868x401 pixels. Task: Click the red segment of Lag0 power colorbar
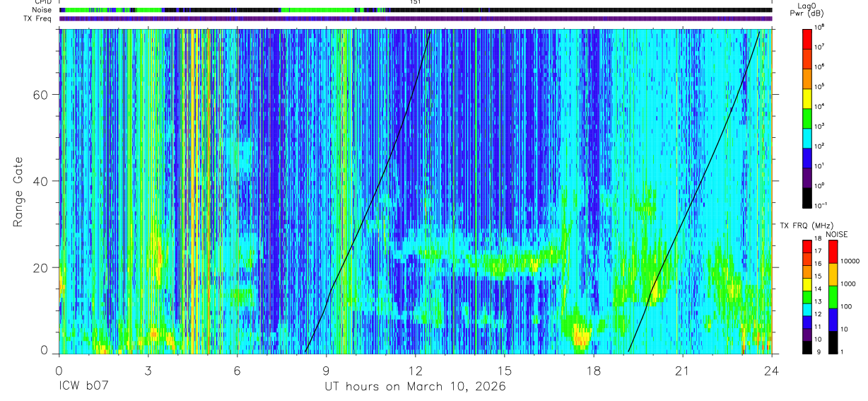(807, 37)
